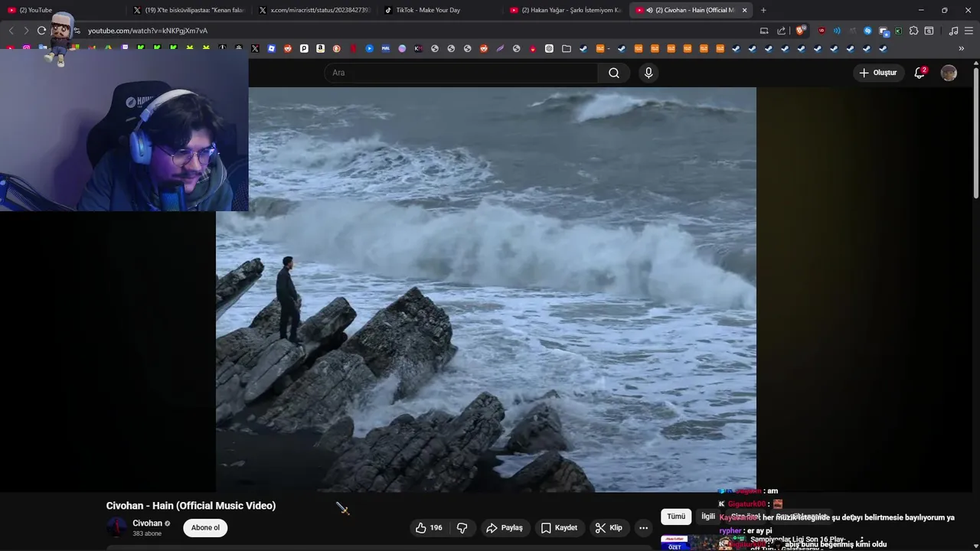Close the Civohan - Hain tab
The width and height of the screenshot is (980, 551).
pos(744,10)
